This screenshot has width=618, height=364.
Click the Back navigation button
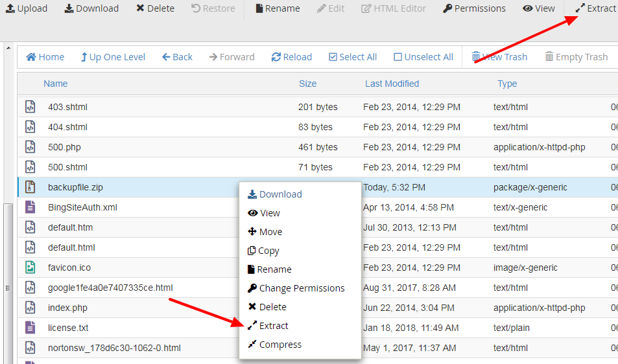tap(176, 57)
